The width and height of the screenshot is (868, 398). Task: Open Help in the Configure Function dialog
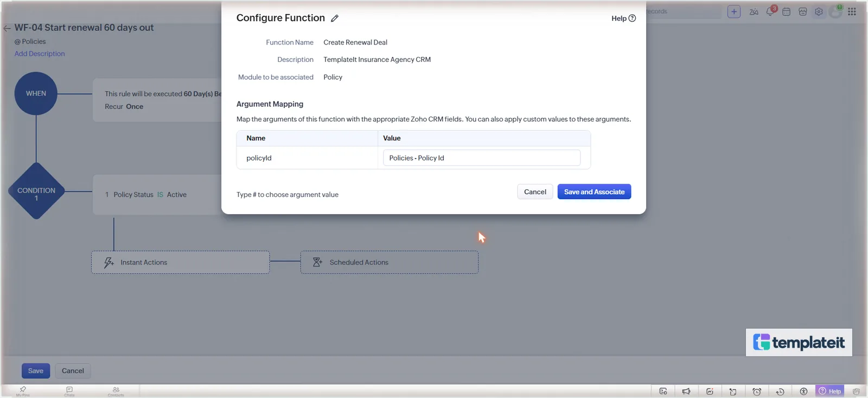623,18
